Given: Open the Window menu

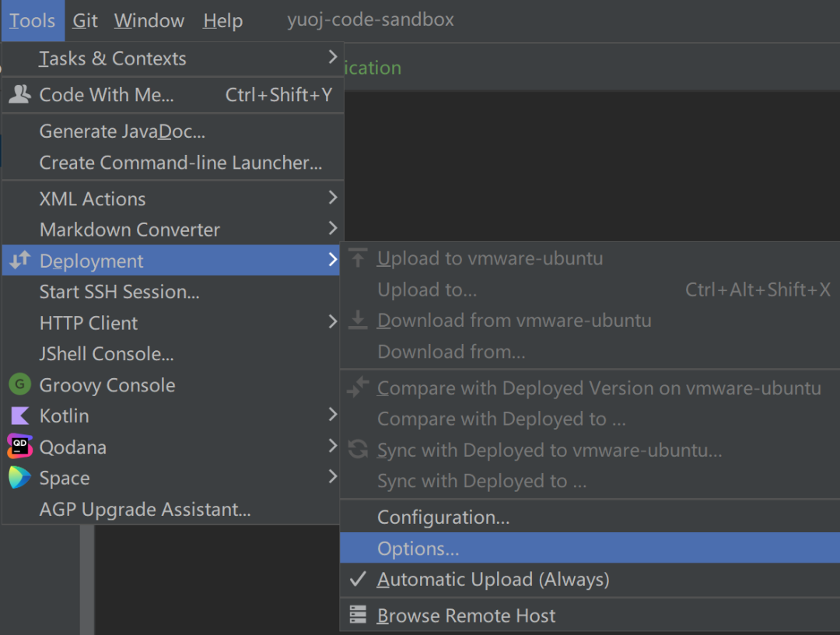Looking at the screenshot, I should coord(149,21).
